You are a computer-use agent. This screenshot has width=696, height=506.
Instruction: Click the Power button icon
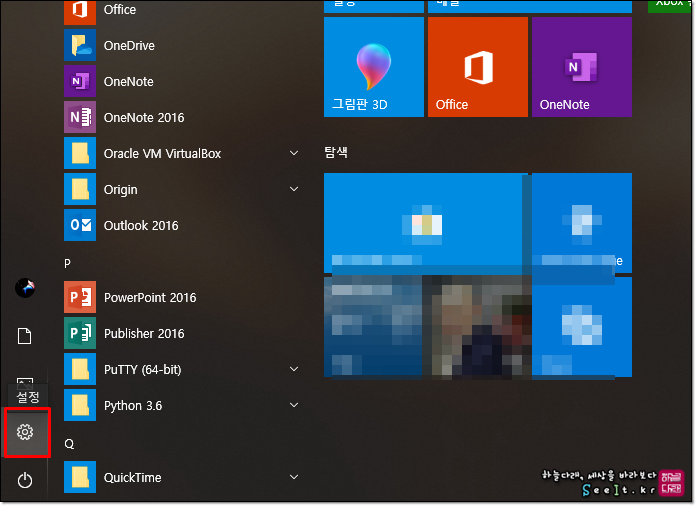(x=25, y=481)
